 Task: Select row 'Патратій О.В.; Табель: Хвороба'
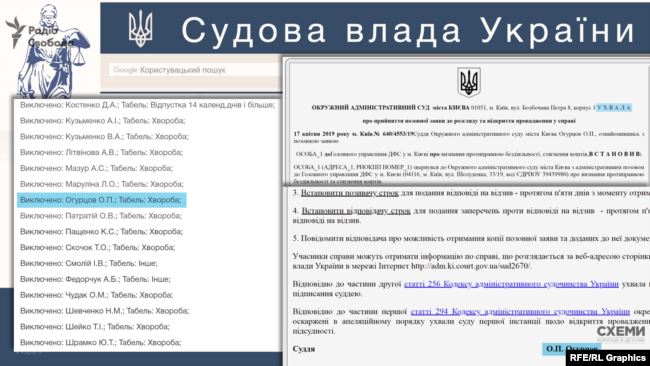(x=101, y=216)
